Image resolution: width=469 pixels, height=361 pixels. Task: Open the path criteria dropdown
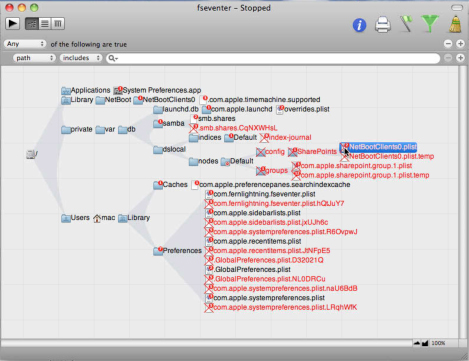click(x=34, y=58)
